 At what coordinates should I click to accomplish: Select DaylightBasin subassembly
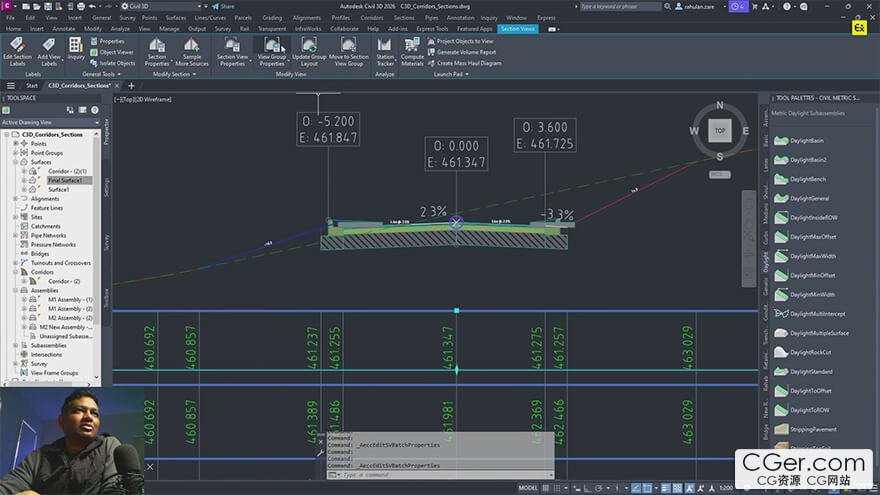coord(799,141)
